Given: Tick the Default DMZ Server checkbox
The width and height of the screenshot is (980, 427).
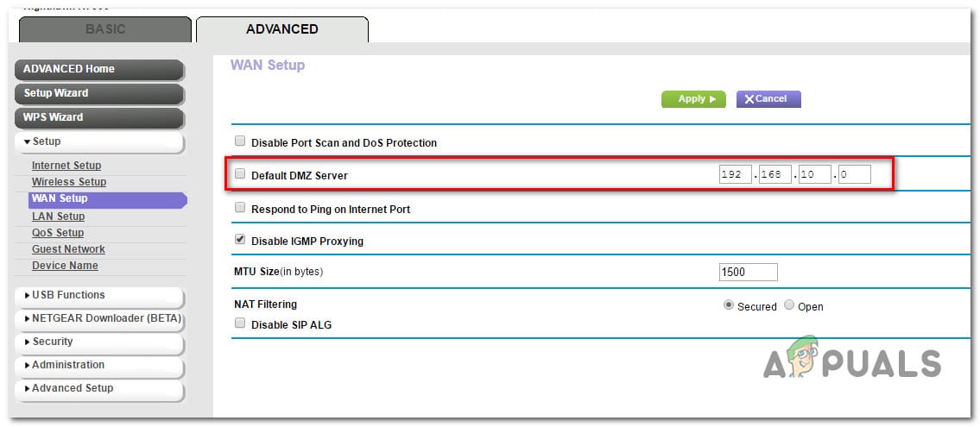Looking at the screenshot, I should click(240, 174).
